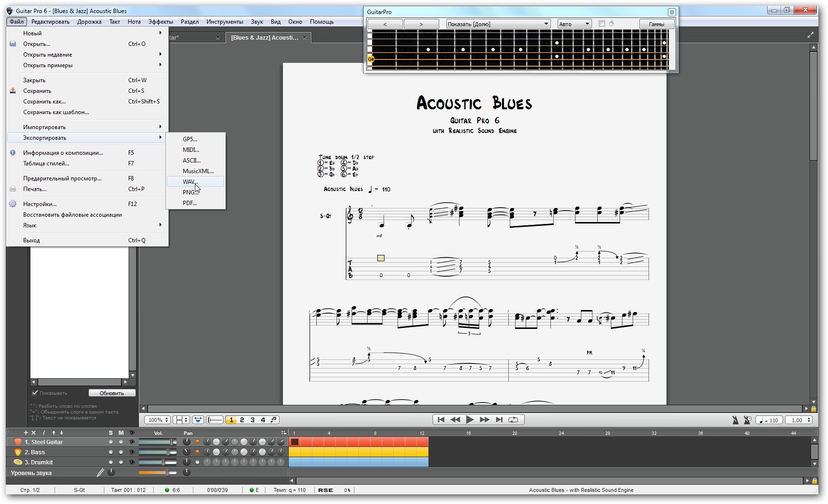Select voice 1
Screen dimensions: 828x504
pyautogui.click(x=232, y=420)
